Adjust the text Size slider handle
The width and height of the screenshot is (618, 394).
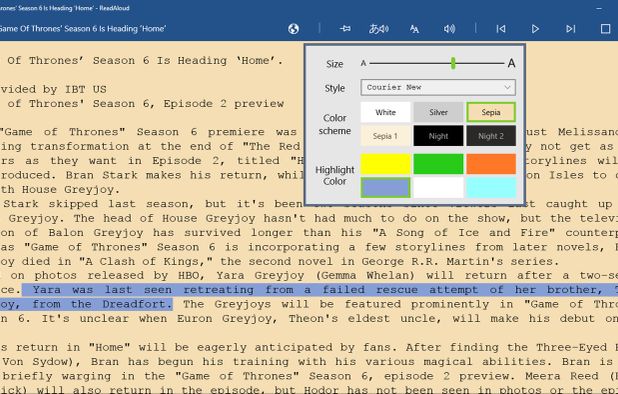pos(453,63)
